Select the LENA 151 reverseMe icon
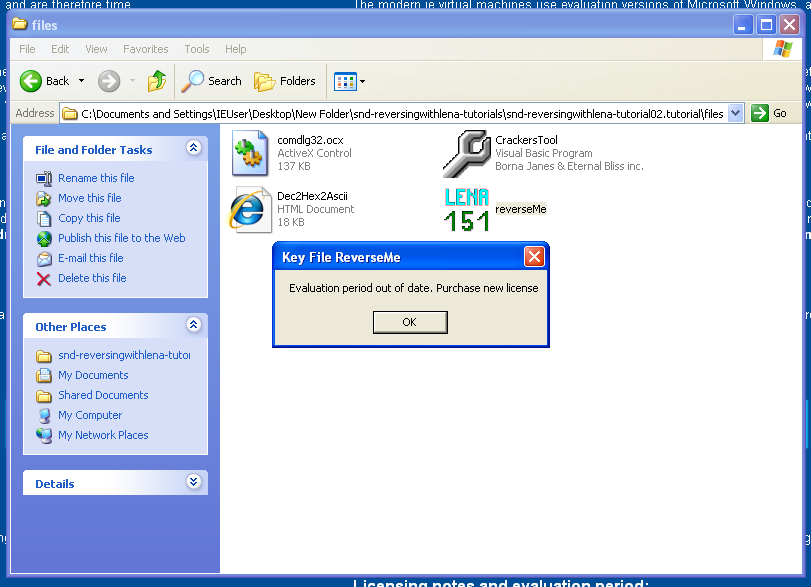The width and height of the screenshot is (811, 587). pyautogui.click(x=467, y=209)
